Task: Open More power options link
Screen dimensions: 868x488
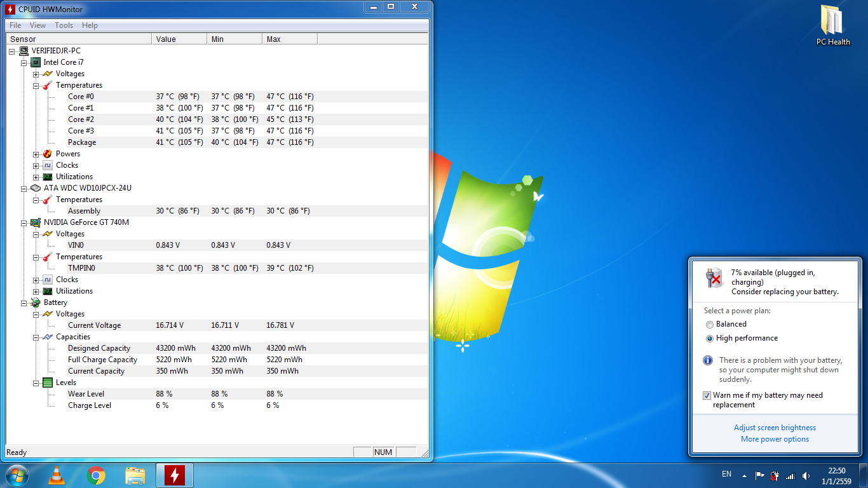Action: [775, 439]
